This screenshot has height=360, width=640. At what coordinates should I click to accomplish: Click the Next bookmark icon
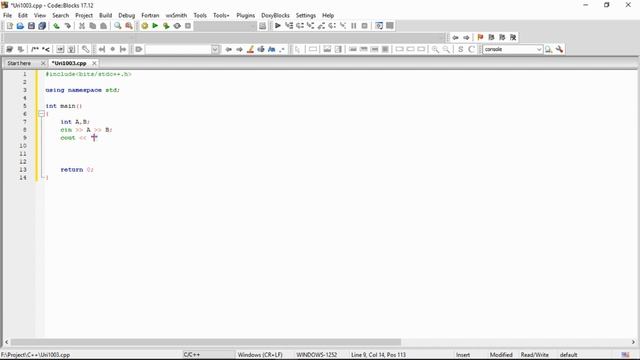coord(502,37)
